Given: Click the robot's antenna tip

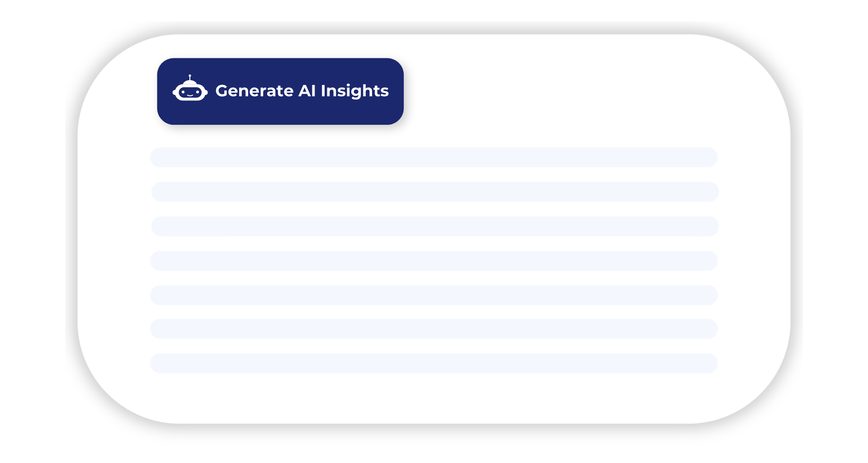Looking at the screenshot, I should [190, 76].
